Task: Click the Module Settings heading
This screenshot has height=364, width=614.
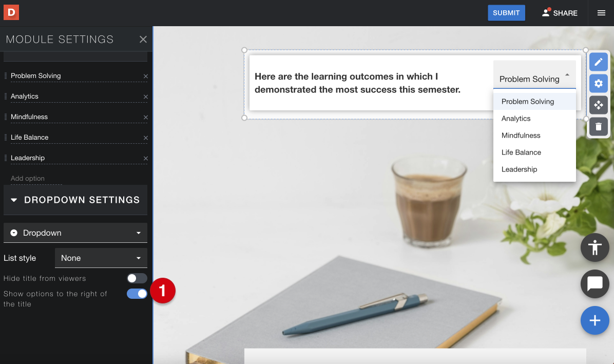Action: point(60,39)
